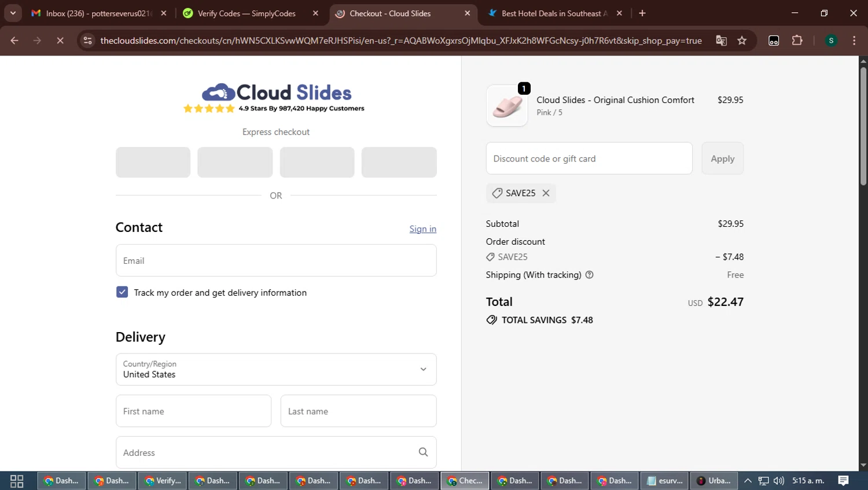Click the product name Cloud Slides - Original Cushion Comfort

point(615,100)
